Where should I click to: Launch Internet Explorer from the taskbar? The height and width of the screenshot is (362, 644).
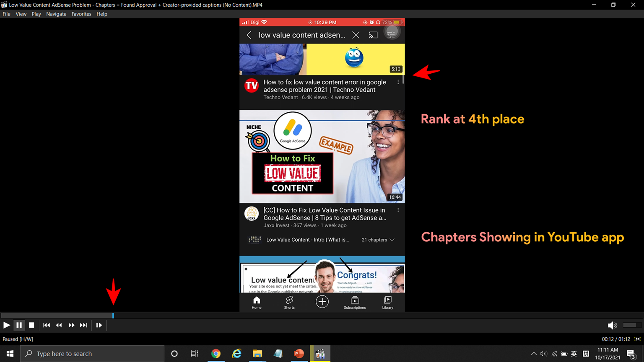[x=236, y=354]
